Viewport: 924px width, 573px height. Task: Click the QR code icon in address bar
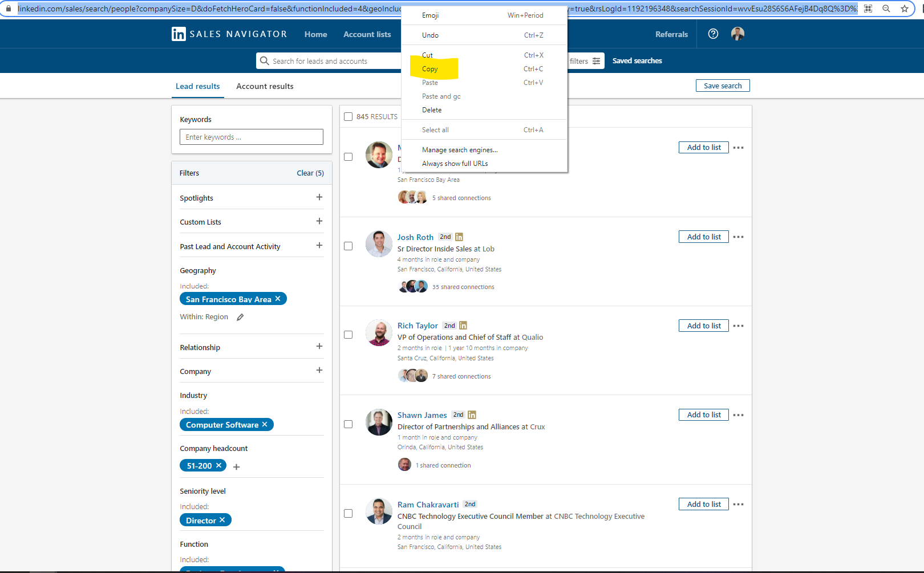(868, 9)
